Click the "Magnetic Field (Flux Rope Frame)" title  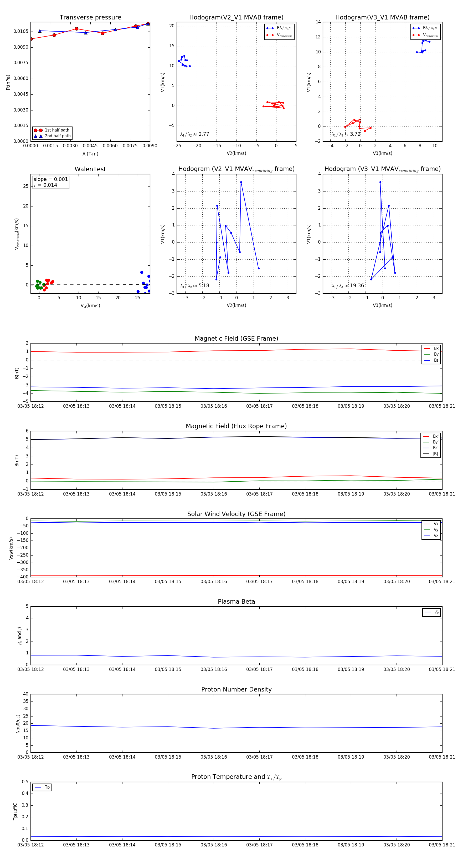pyautogui.click(x=236, y=426)
